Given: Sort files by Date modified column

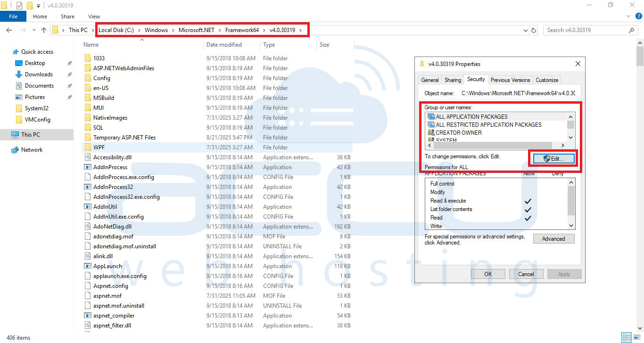Looking at the screenshot, I should pyautogui.click(x=224, y=45).
